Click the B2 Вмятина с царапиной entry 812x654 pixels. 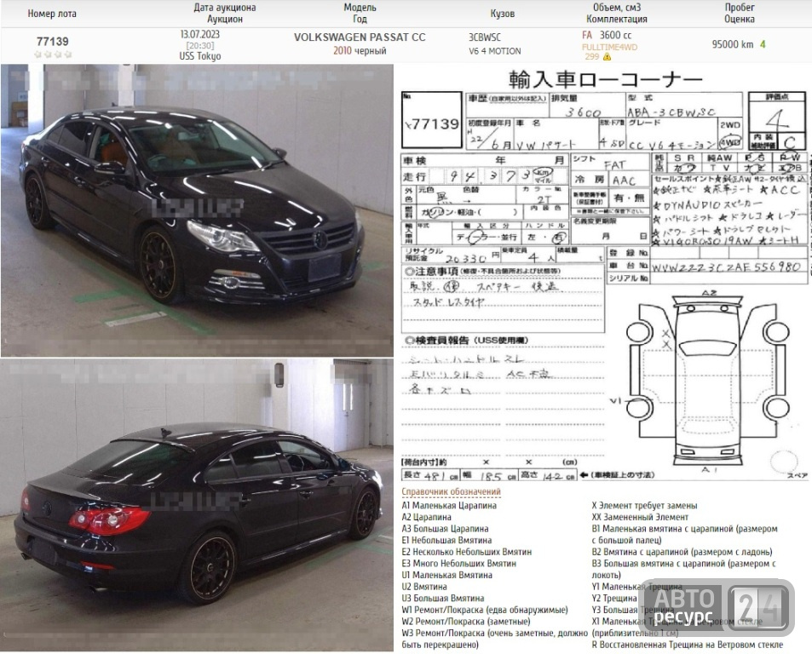click(x=682, y=552)
